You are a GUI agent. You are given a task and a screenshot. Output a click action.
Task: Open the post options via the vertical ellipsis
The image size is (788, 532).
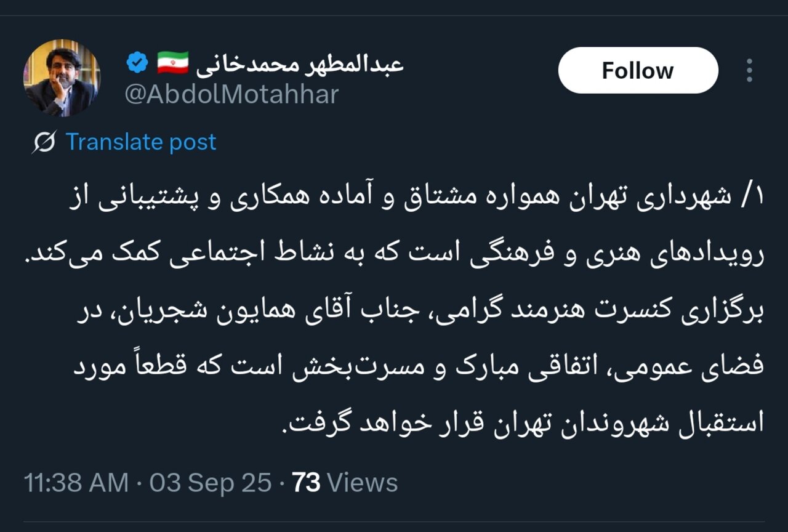[x=750, y=70]
